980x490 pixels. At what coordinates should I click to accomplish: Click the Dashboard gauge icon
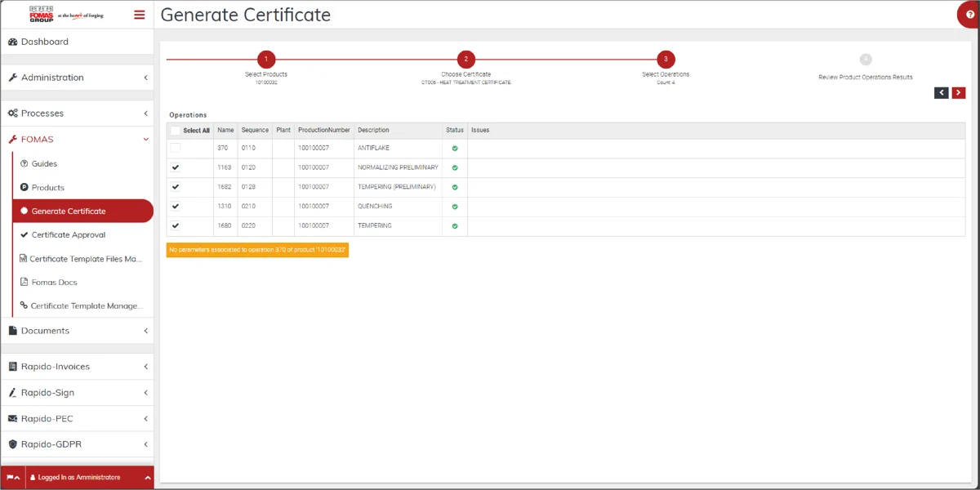coord(12,42)
